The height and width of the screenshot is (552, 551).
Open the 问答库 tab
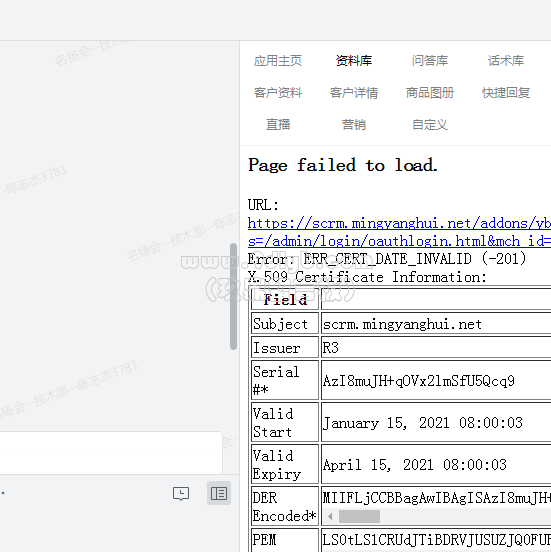[x=430, y=61]
